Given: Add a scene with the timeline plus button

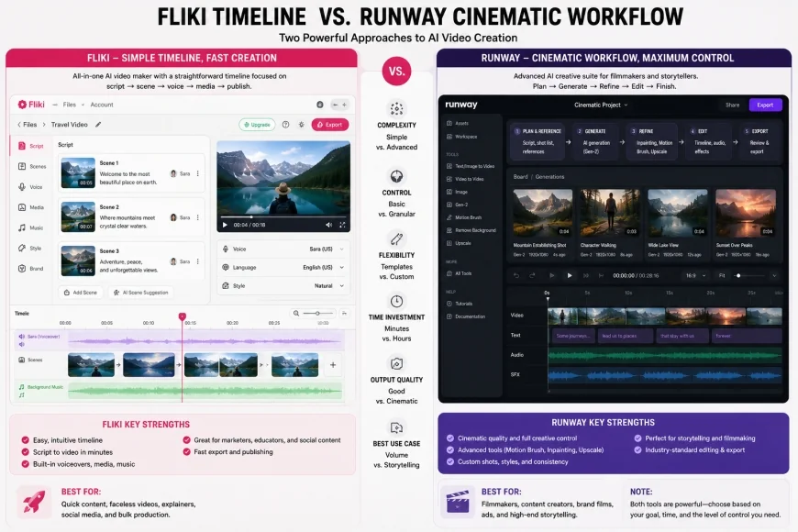Looking at the screenshot, I should coord(333,364).
